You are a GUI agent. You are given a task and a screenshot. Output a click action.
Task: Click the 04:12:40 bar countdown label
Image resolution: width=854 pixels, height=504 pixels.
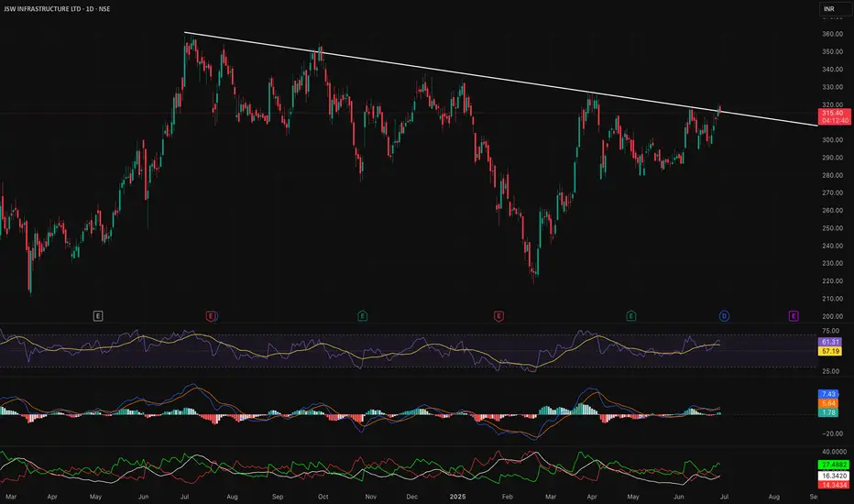[834, 120]
